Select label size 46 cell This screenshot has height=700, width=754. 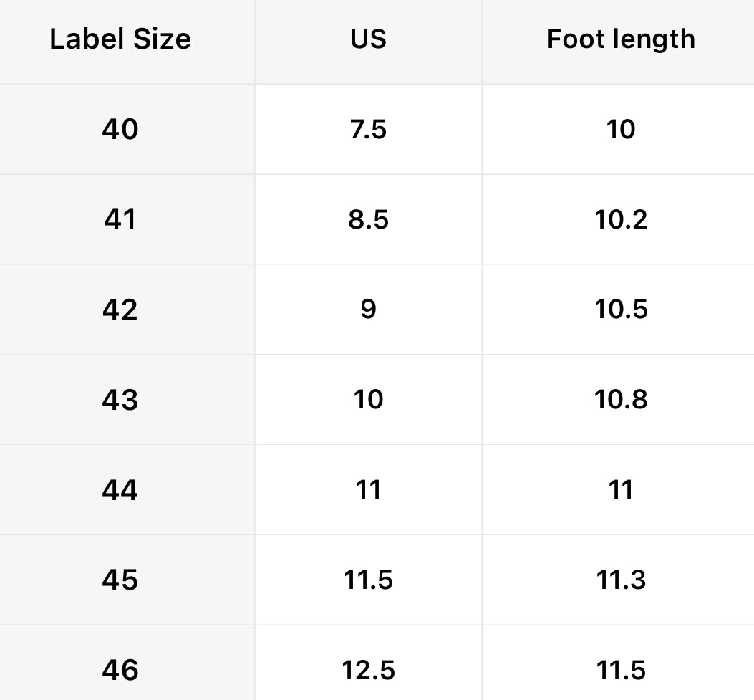click(x=120, y=670)
